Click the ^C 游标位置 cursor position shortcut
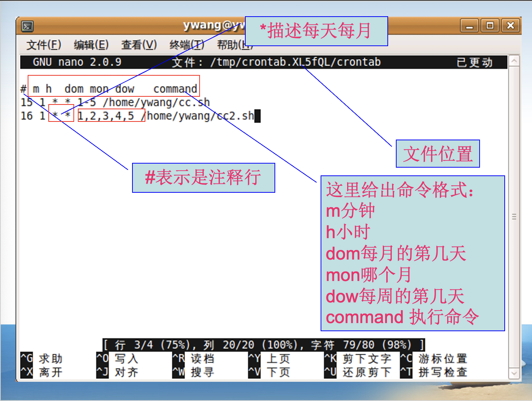The height and width of the screenshot is (401, 532). (x=434, y=359)
